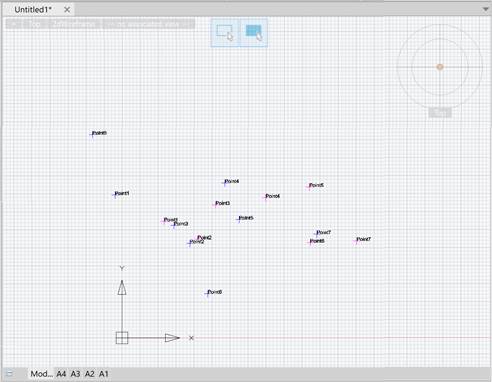
Task: Select the window selection mode icon
Action: pyautogui.click(x=225, y=32)
